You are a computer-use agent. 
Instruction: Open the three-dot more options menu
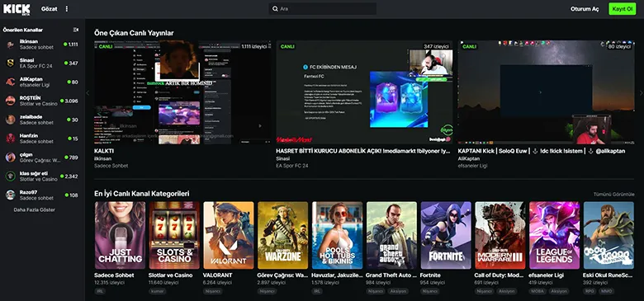[67, 9]
